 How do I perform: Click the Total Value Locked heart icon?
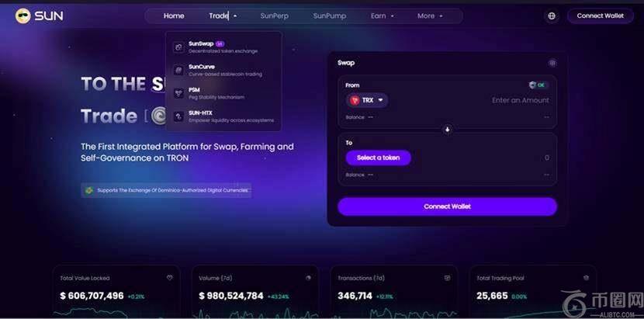[x=170, y=278]
